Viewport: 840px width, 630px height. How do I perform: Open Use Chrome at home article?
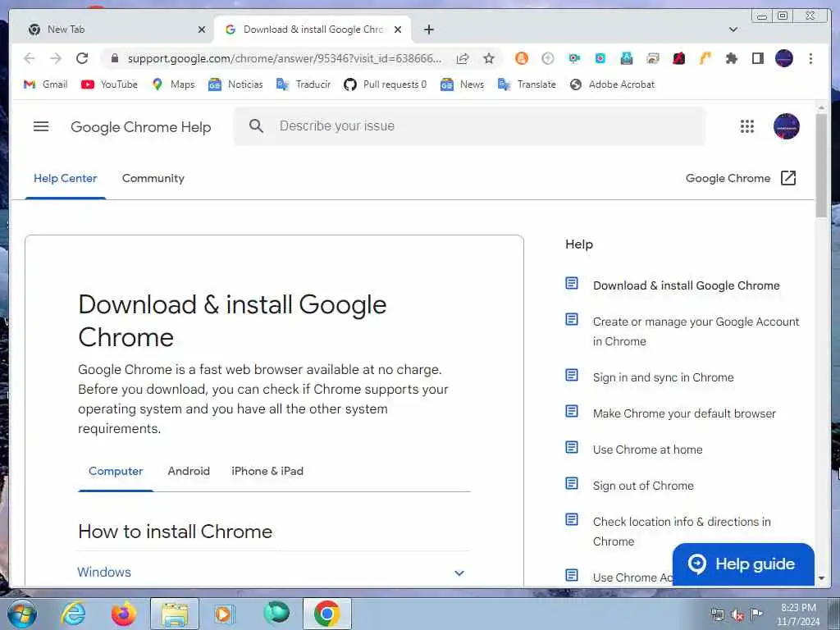click(x=648, y=450)
